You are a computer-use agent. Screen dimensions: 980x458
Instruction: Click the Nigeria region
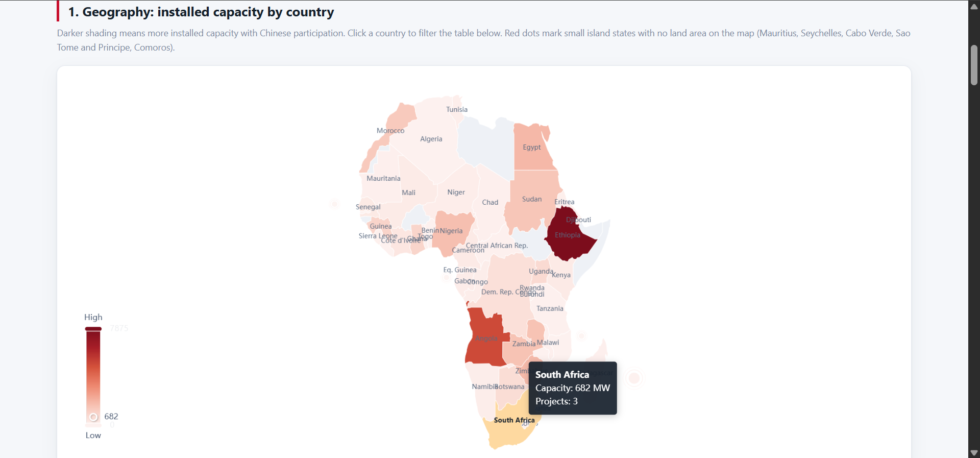coord(452,231)
